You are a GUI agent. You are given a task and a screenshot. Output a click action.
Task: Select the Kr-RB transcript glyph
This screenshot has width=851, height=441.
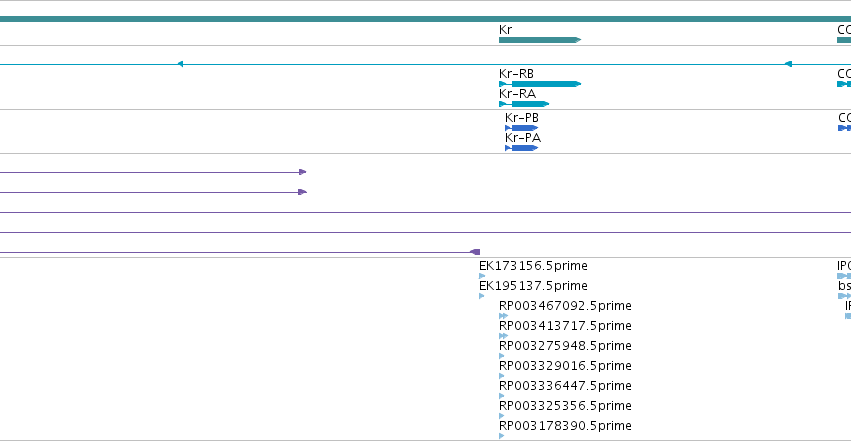click(540, 84)
